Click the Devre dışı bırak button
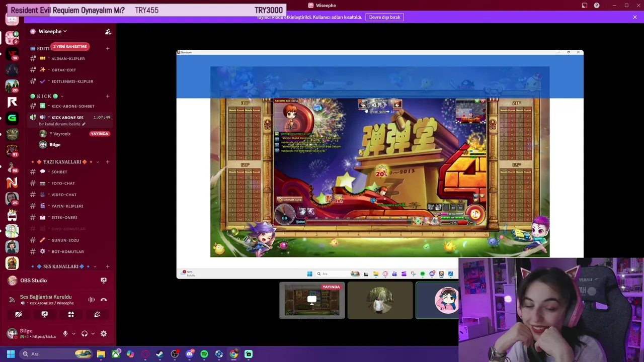 click(x=385, y=17)
